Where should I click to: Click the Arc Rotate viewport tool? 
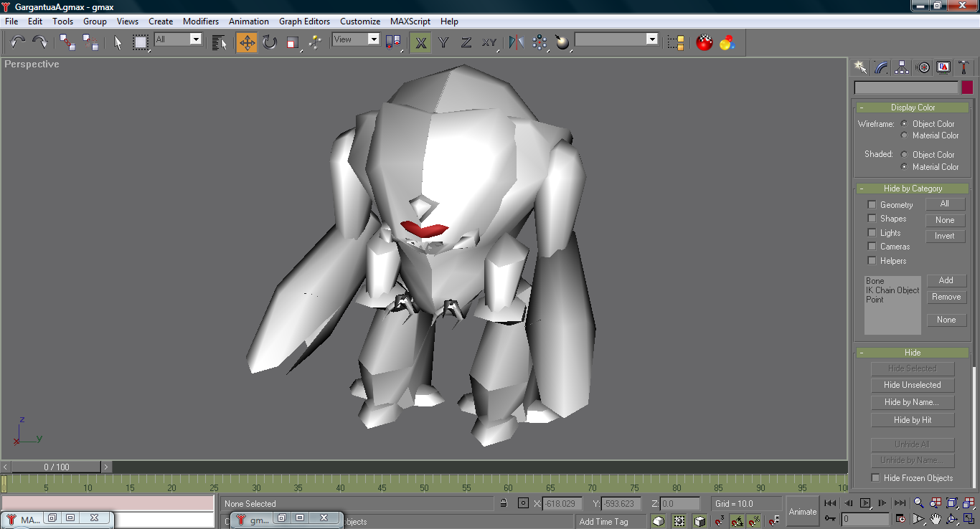coord(952,519)
